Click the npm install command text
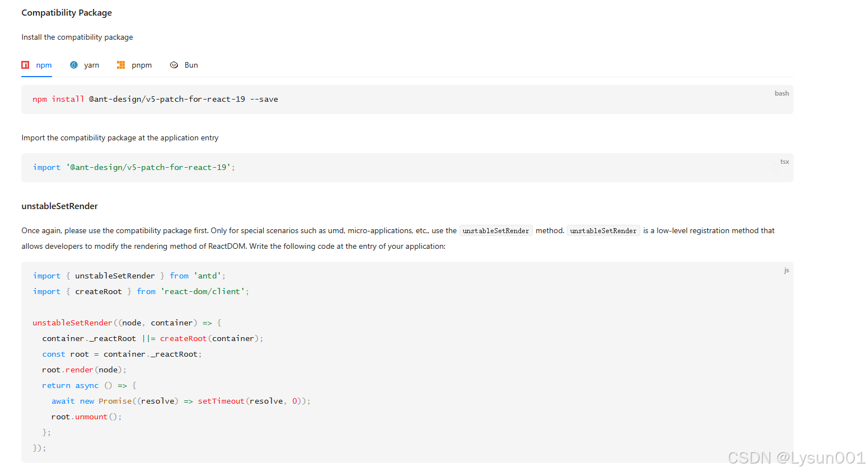The height and width of the screenshot is (473, 868). click(156, 99)
